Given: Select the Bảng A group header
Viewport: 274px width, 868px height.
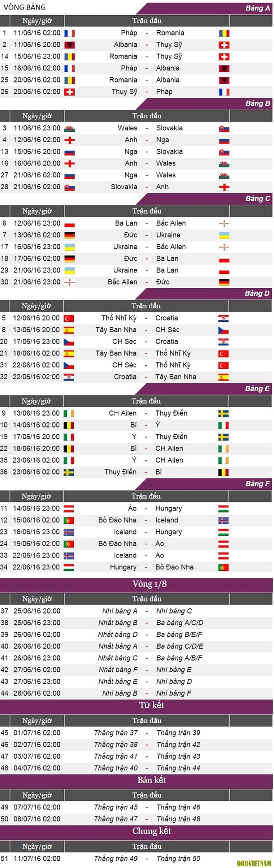Looking at the screenshot, I should click(258, 8).
